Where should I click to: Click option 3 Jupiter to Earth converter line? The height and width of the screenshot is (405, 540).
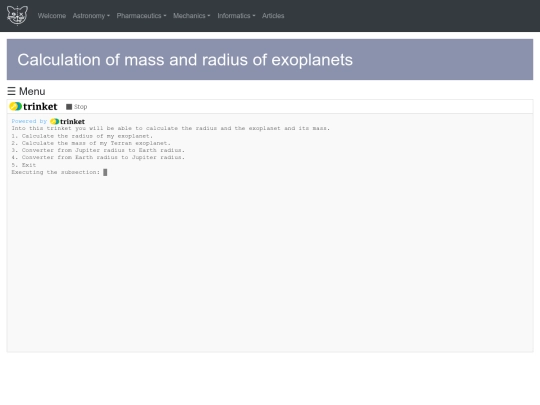(x=98, y=150)
